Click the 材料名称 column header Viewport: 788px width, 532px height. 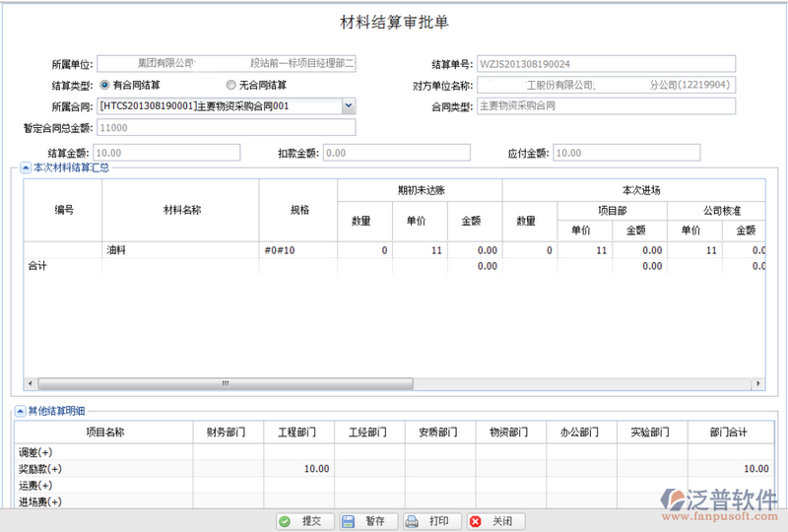point(181,210)
